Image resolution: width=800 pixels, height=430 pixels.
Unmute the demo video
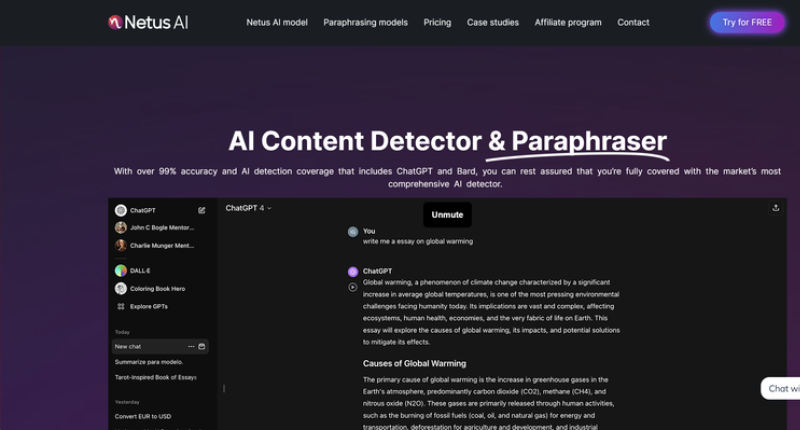pyautogui.click(x=447, y=215)
